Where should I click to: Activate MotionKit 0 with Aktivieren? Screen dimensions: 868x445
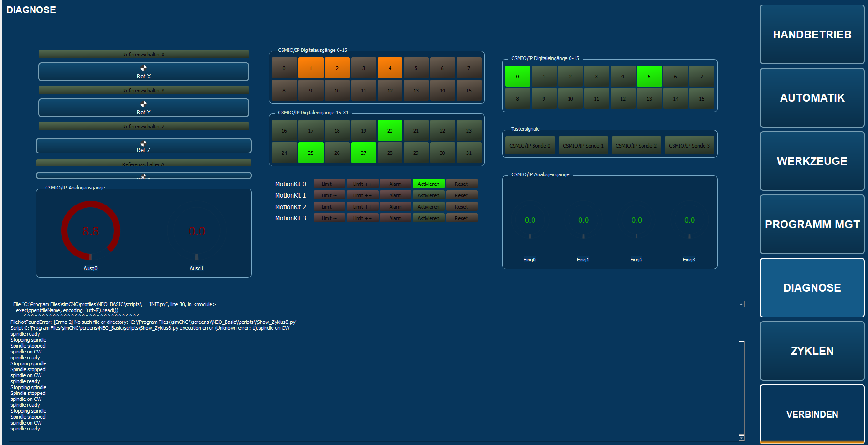coord(428,184)
